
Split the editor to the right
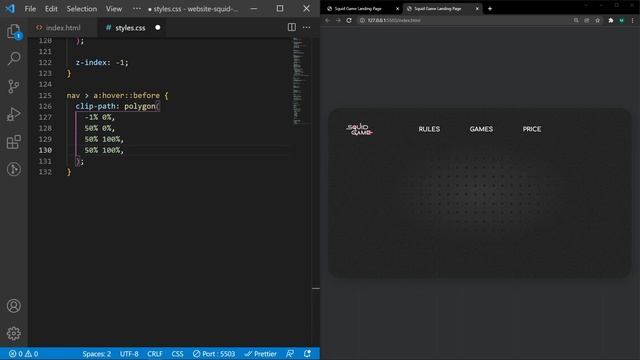291,27
